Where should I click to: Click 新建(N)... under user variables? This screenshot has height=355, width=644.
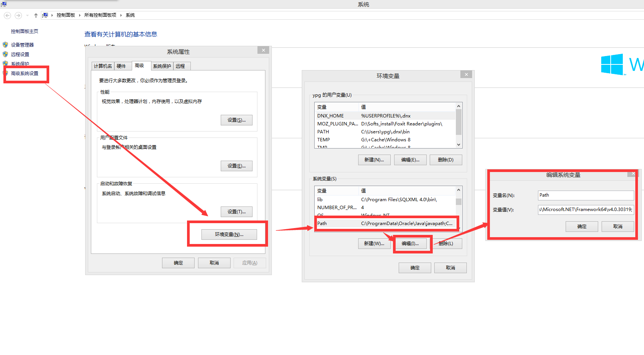(374, 160)
